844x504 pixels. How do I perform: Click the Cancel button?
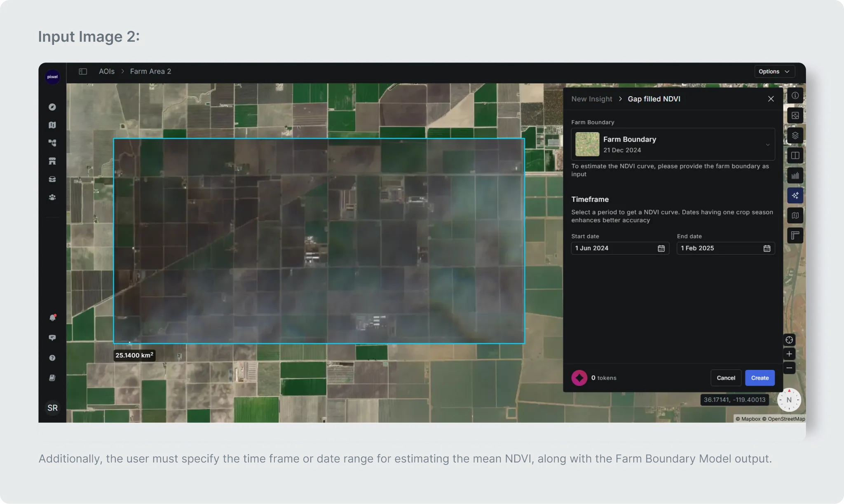(x=726, y=378)
